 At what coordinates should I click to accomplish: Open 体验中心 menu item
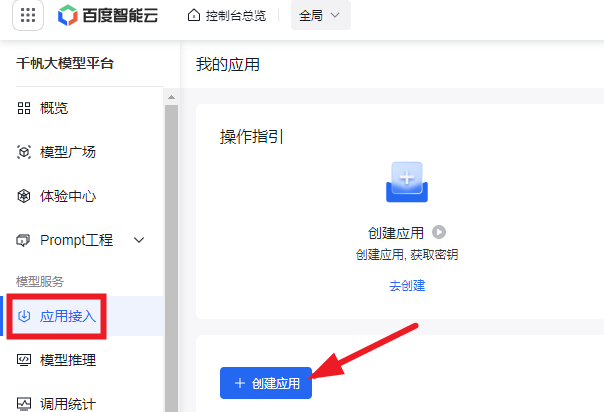[x=68, y=196]
